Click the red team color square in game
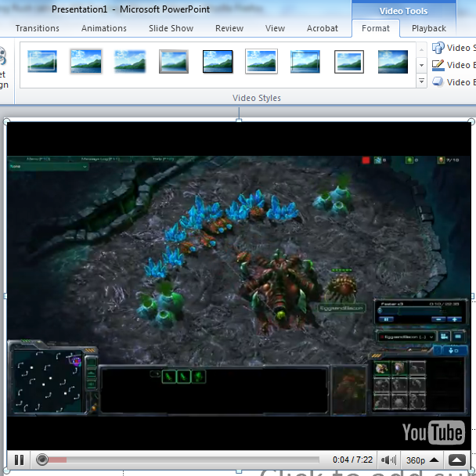 coord(366,160)
